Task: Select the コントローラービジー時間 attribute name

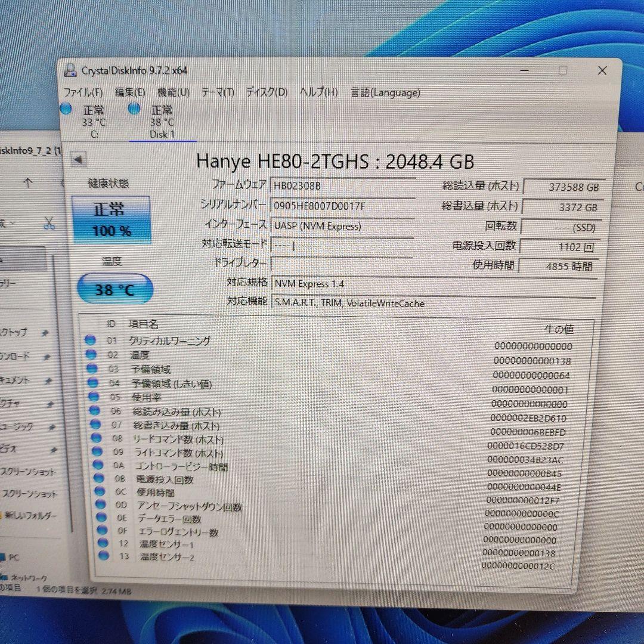Action: click(x=181, y=467)
